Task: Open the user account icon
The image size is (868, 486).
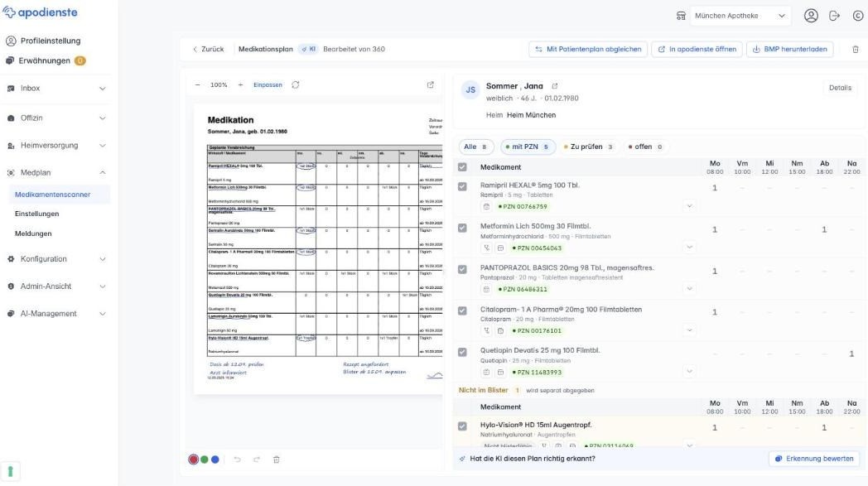Action: tap(811, 16)
